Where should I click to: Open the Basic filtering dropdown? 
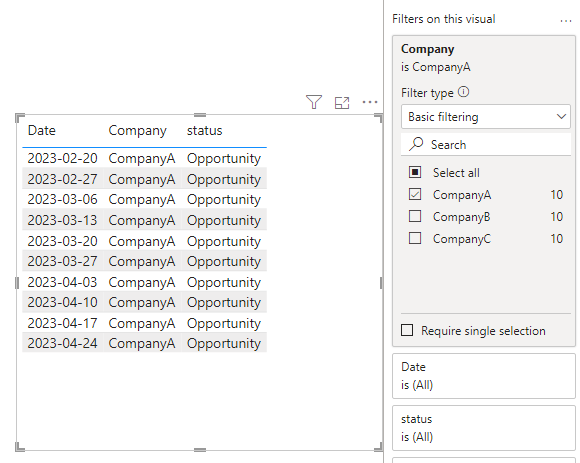pos(485,117)
